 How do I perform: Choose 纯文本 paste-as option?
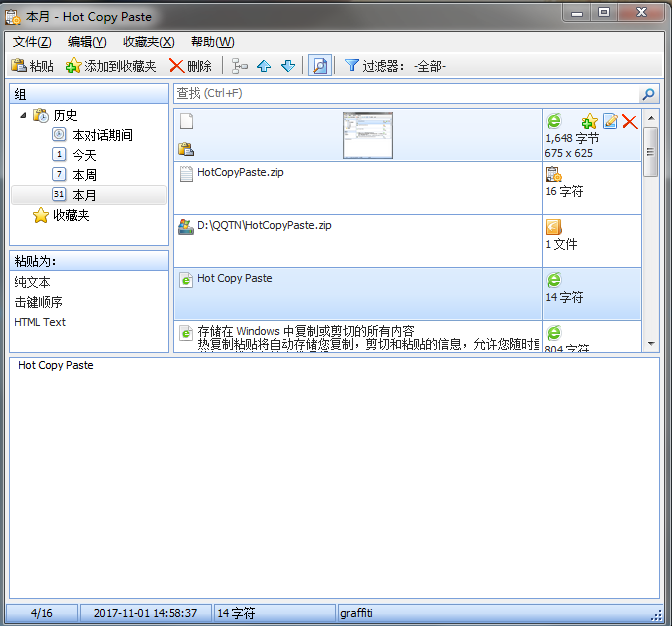pyautogui.click(x=32, y=282)
